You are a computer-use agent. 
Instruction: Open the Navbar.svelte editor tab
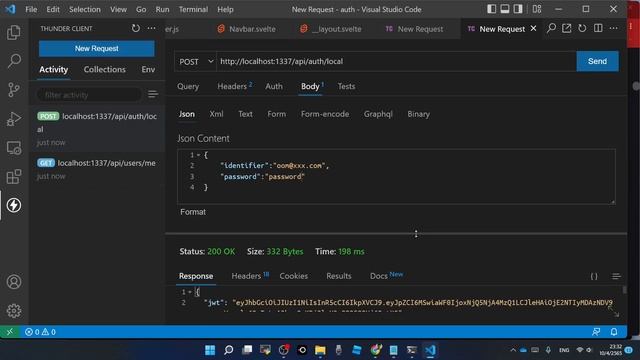coord(246,29)
